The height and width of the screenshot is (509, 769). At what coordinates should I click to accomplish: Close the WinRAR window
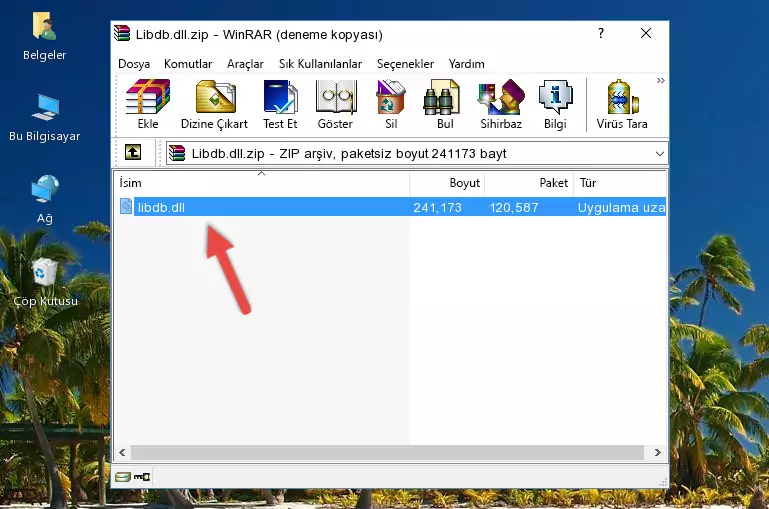pos(646,33)
